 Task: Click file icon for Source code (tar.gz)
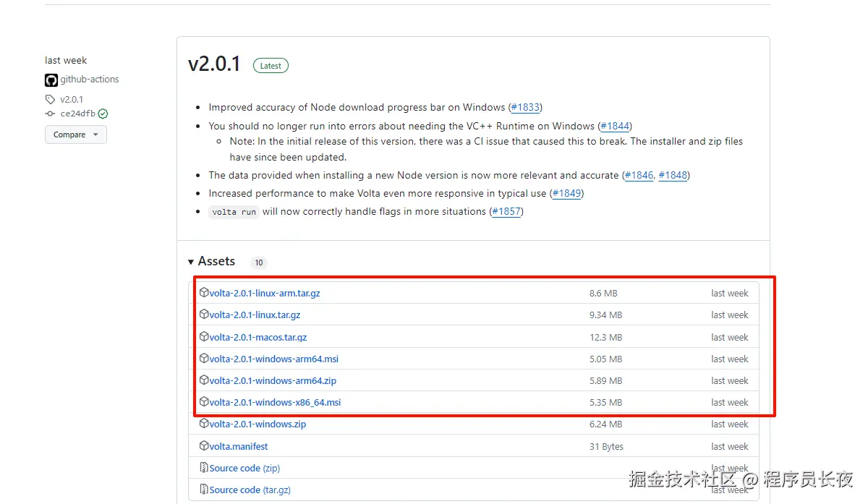(x=204, y=490)
